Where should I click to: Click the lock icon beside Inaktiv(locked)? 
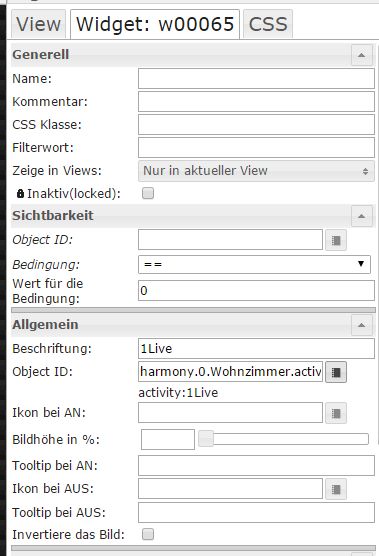tap(21, 193)
